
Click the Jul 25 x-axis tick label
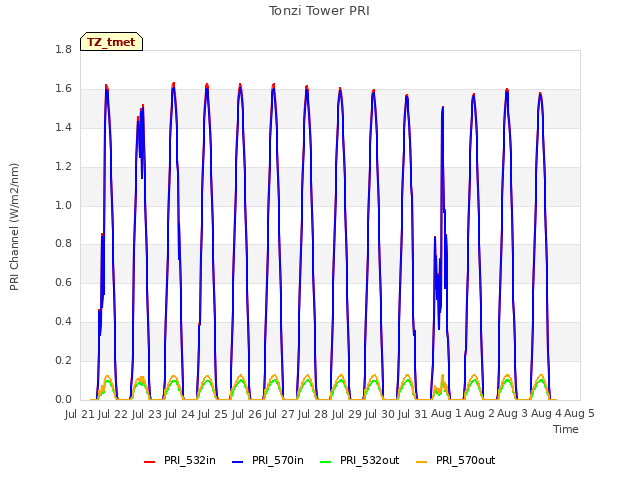pyautogui.click(x=213, y=414)
